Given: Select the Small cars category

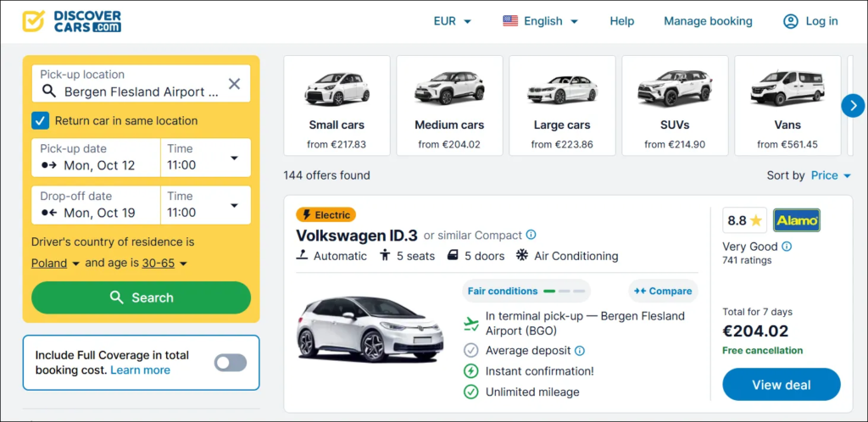Looking at the screenshot, I should pyautogui.click(x=337, y=106).
